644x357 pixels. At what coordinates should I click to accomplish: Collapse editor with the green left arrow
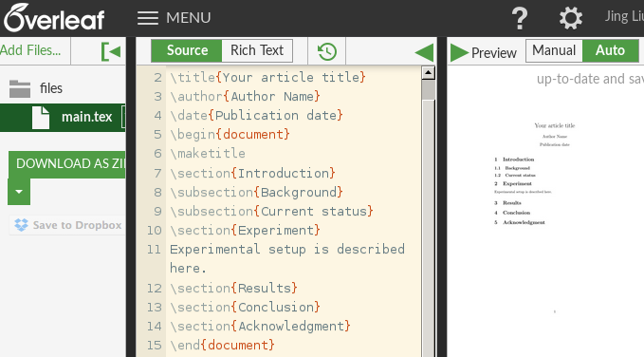pos(424,52)
